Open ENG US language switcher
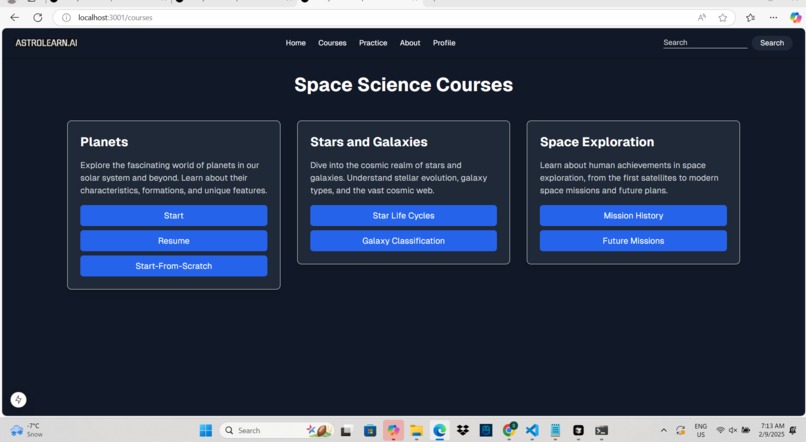 pyautogui.click(x=701, y=430)
